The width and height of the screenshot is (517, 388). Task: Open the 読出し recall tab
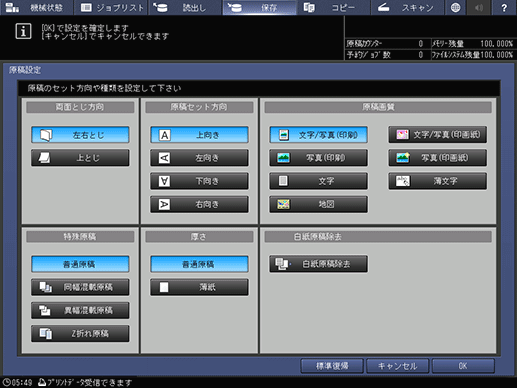pos(185,7)
